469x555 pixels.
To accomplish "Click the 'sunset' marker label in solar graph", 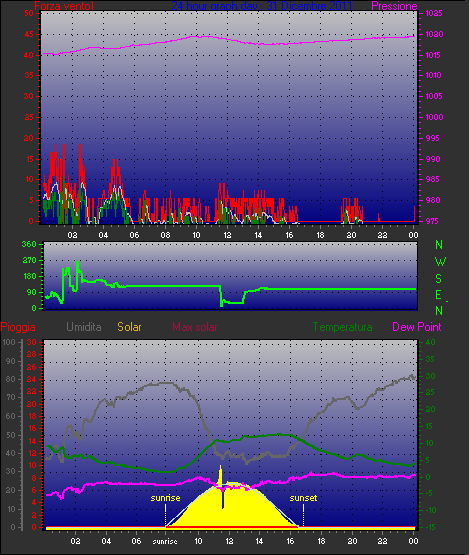I will [303, 498].
